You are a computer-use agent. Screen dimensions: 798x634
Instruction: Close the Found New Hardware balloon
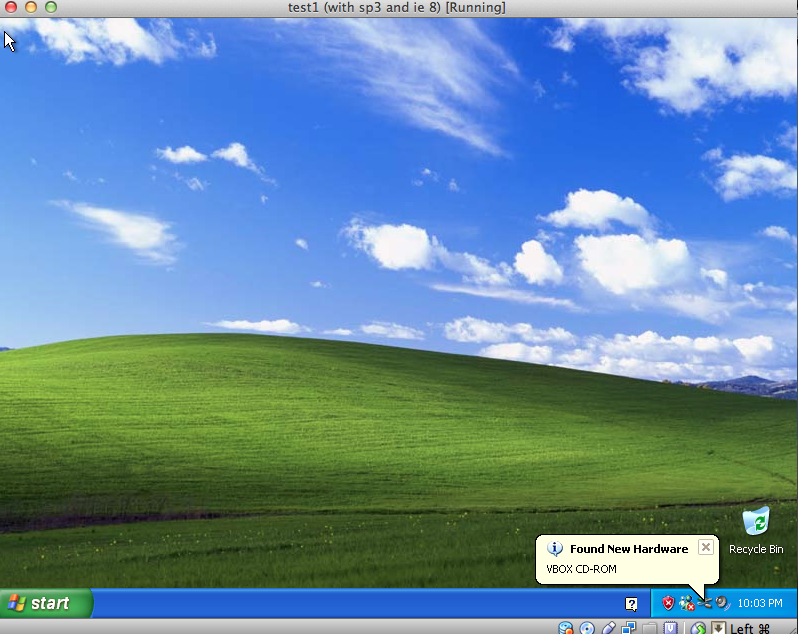click(705, 547)
